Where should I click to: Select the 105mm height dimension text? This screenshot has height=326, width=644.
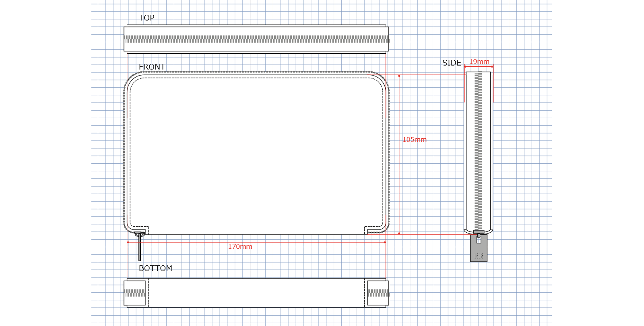[414, 139]
